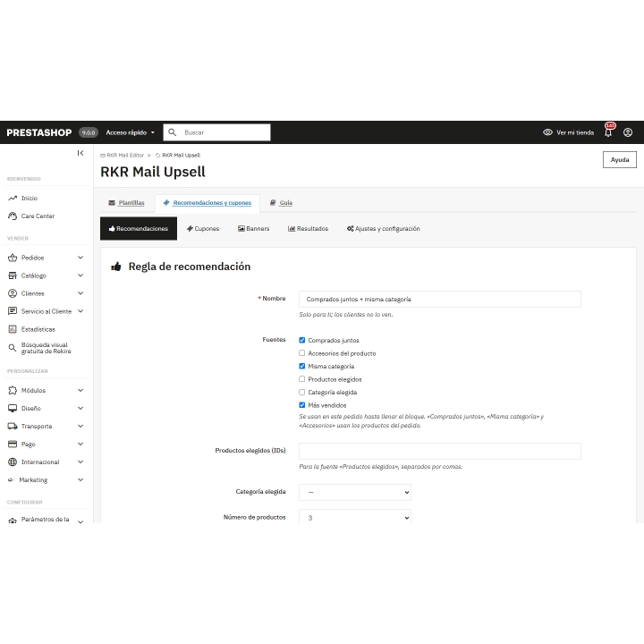Open the Acceso rápido dropdown
This screenshot has height=644, width=644.
[131, 132]
